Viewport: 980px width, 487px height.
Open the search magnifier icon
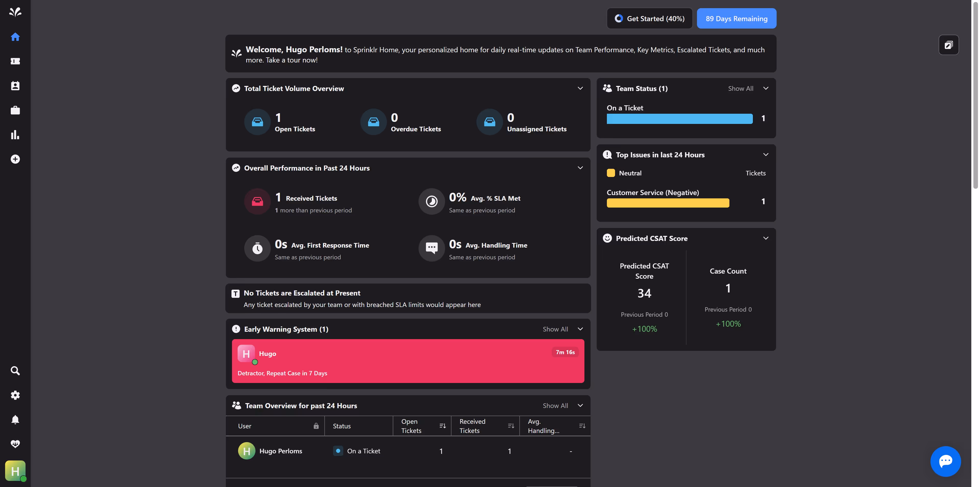(15, 371)
